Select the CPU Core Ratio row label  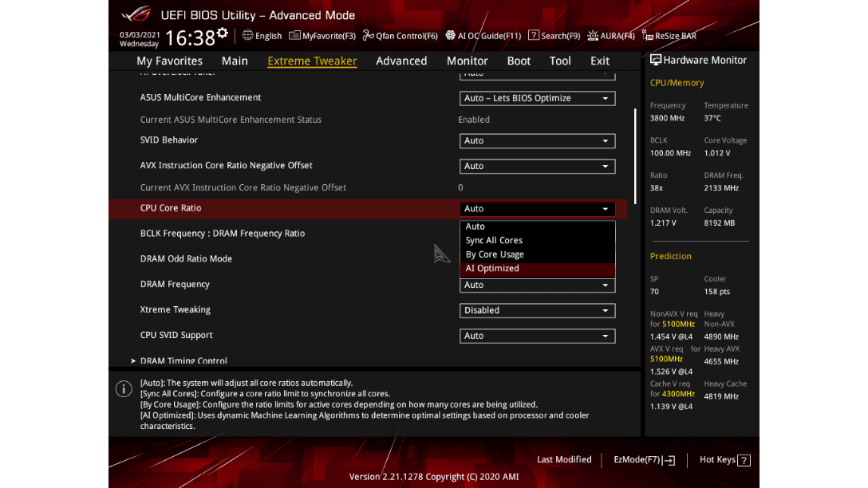click(x=171, y=208)
